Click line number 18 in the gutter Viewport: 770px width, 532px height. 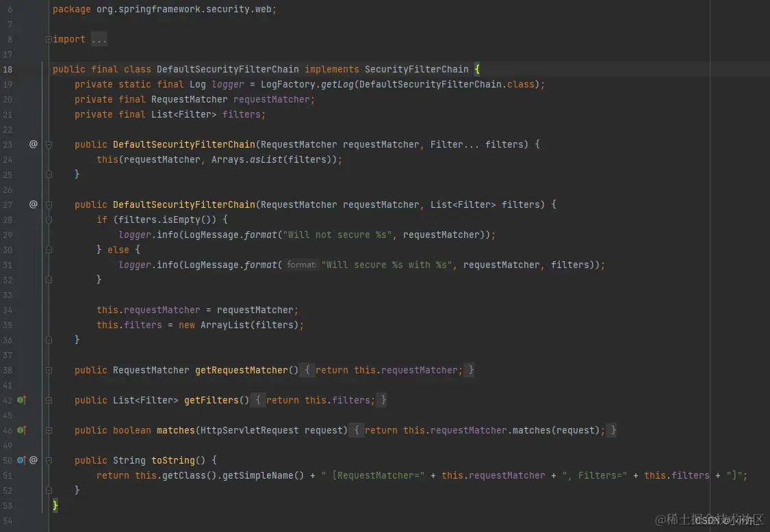tap(8, 69)
